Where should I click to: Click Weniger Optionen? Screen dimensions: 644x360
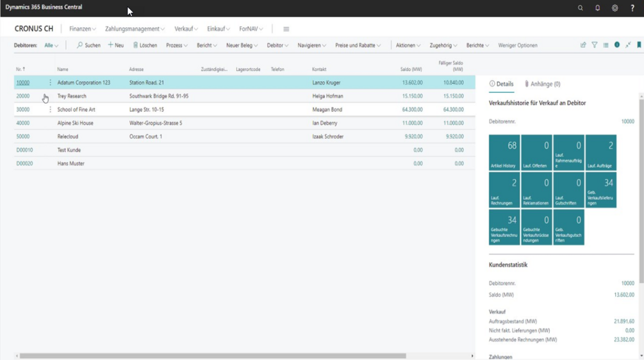click(x=518, y=45)
